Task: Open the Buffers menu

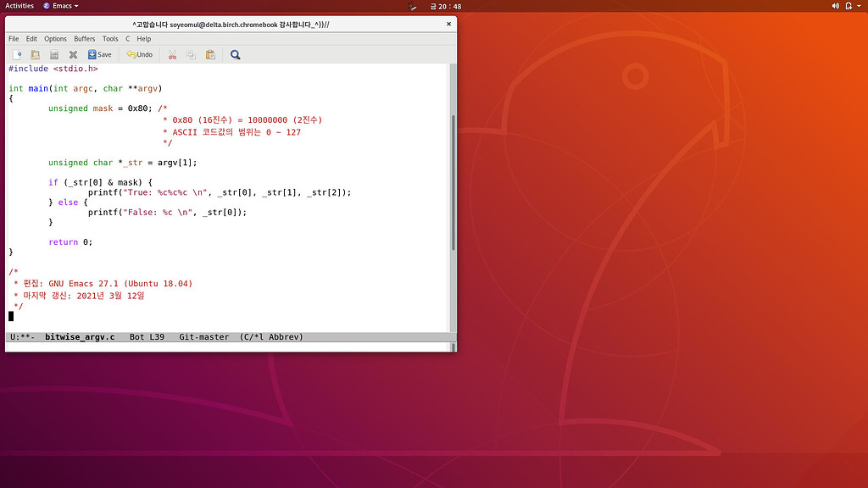Action: pos(84,39)
